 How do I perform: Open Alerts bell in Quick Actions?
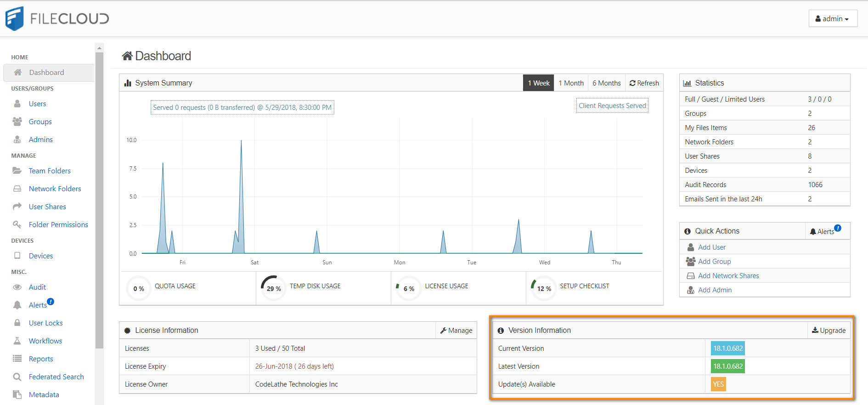tap(825, 231)
